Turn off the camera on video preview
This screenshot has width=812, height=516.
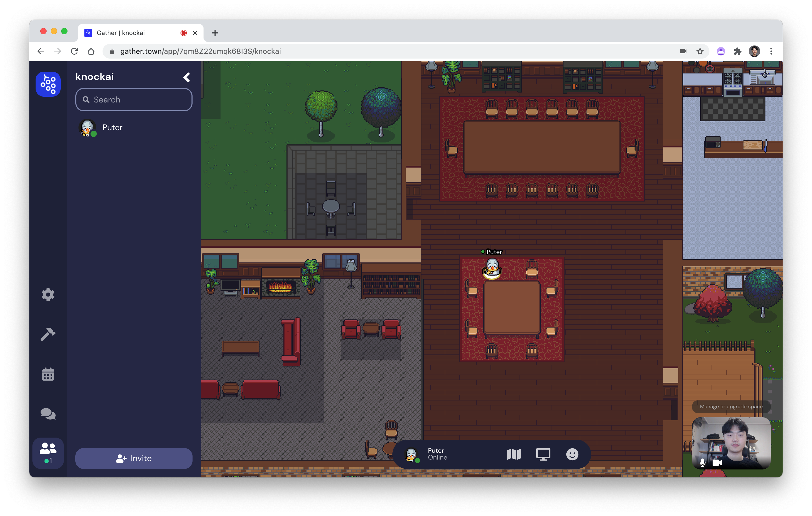tap(717, 462)
